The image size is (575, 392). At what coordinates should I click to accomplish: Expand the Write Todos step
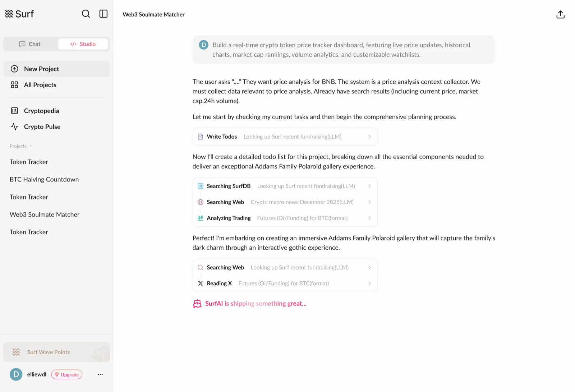click(x=285, y=137)
